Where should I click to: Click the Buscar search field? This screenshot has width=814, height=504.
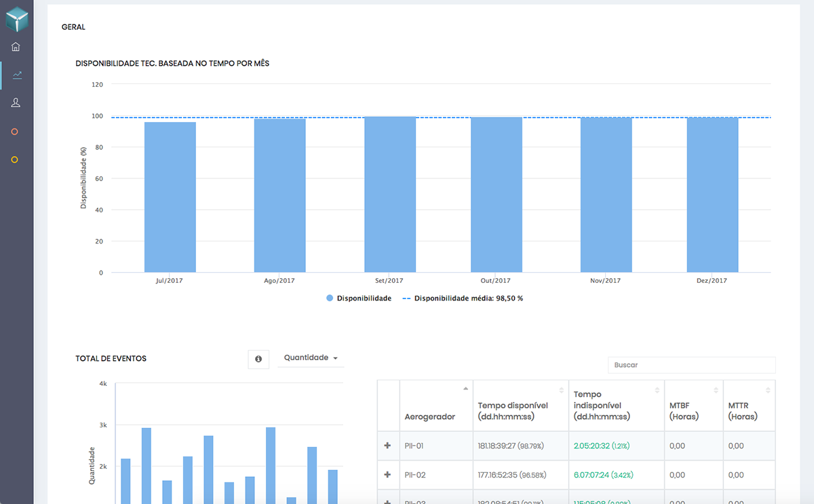click(691, 365)
